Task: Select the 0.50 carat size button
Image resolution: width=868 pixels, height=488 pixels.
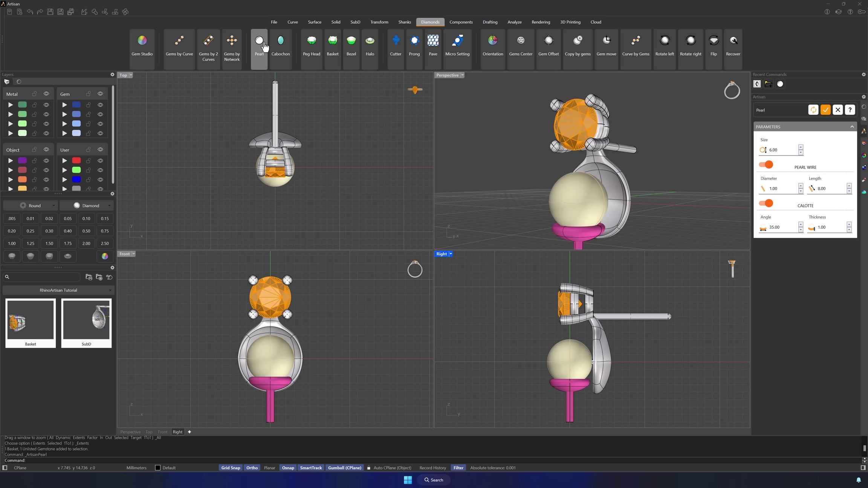Action: 86,231
